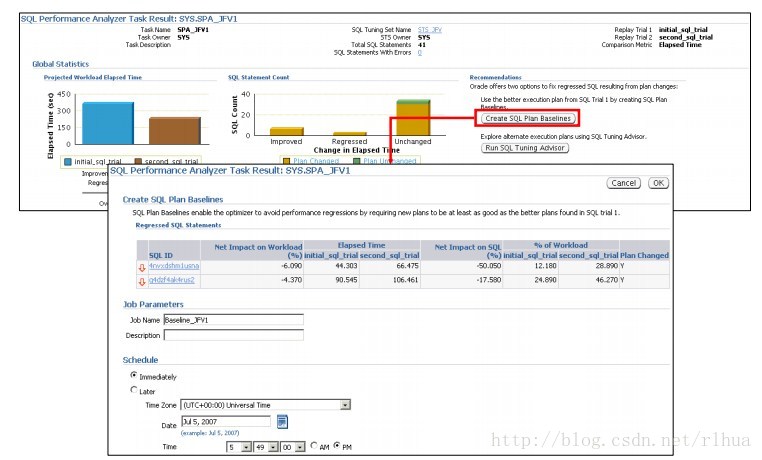Click the Elapsed Time column group header
Screen dimensions: 762x460
tap(361, 245)
